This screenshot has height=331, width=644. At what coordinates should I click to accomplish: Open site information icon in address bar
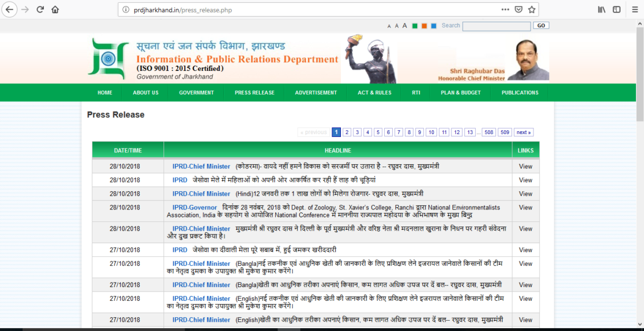(x=127, y=10)
